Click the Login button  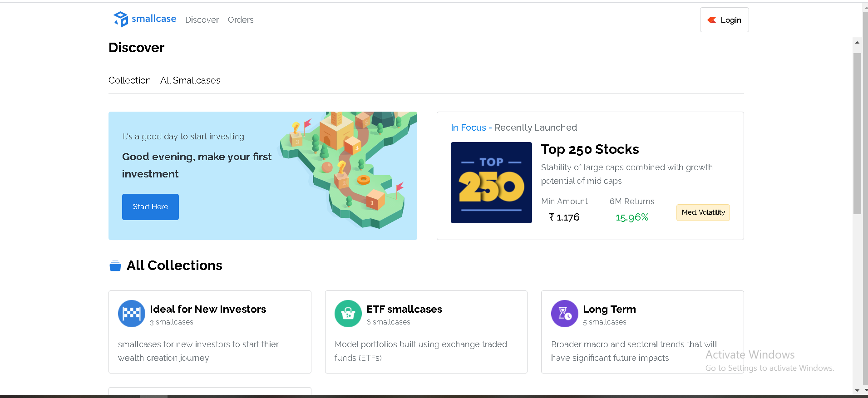(x=724, y=20)
